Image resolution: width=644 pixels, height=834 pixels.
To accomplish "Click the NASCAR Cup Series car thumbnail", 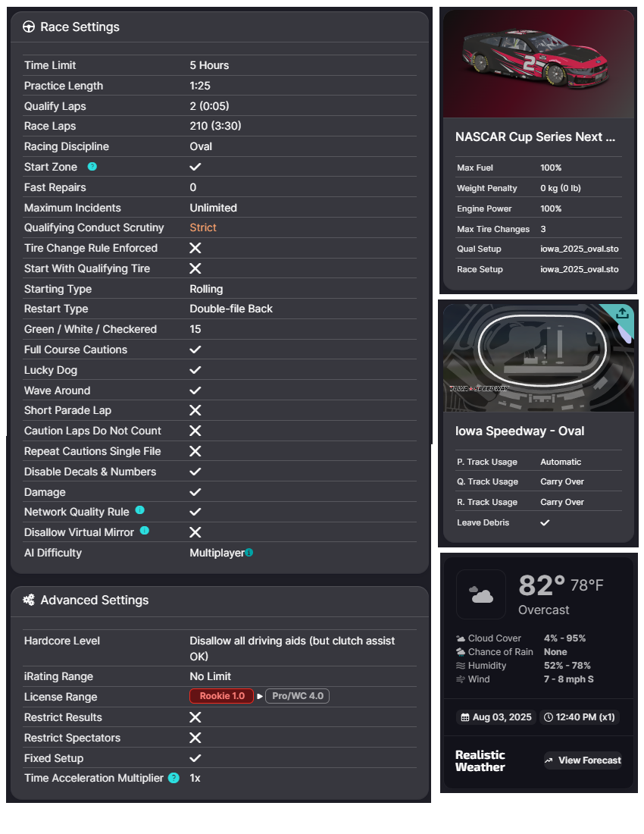I will tap(538, 64).
